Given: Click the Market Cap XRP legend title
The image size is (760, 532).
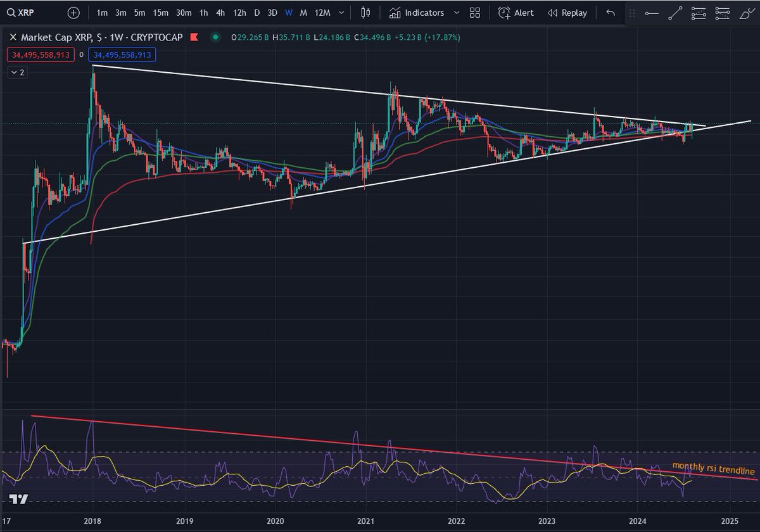Looking at the screenshot, I should 101,38.
